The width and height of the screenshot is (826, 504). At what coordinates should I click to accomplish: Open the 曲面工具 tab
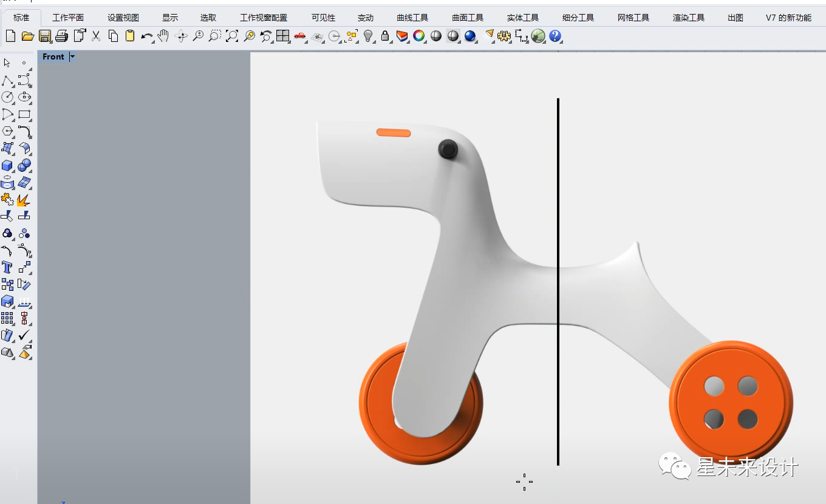point(468,18)
